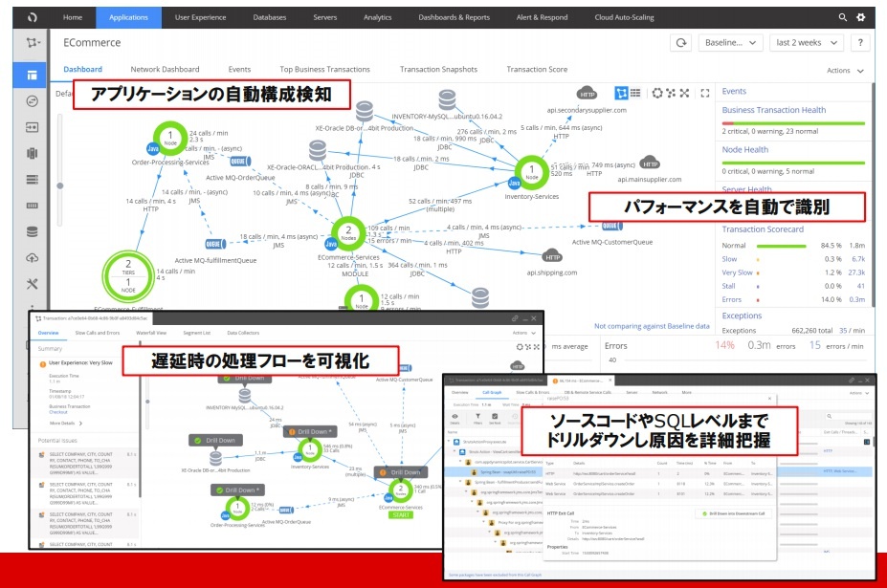
Task: Click the refresh button next to Baseline
Action: tap(681, 43)
